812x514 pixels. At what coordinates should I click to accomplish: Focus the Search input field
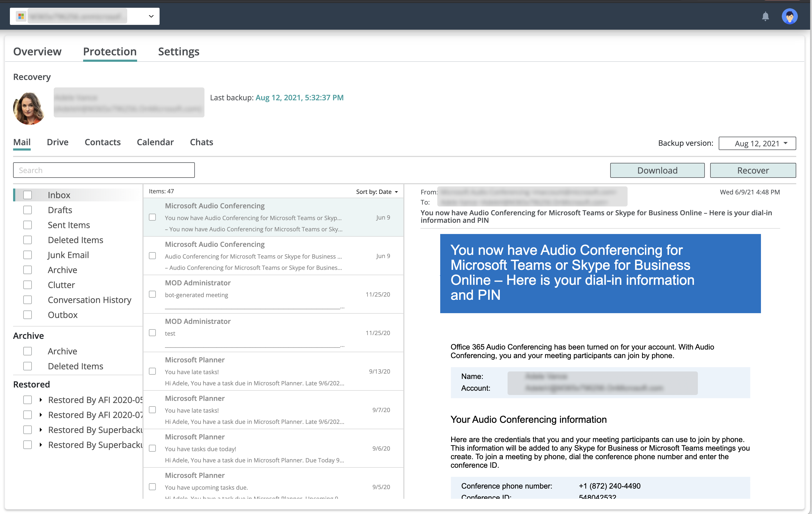pos(104,170)
